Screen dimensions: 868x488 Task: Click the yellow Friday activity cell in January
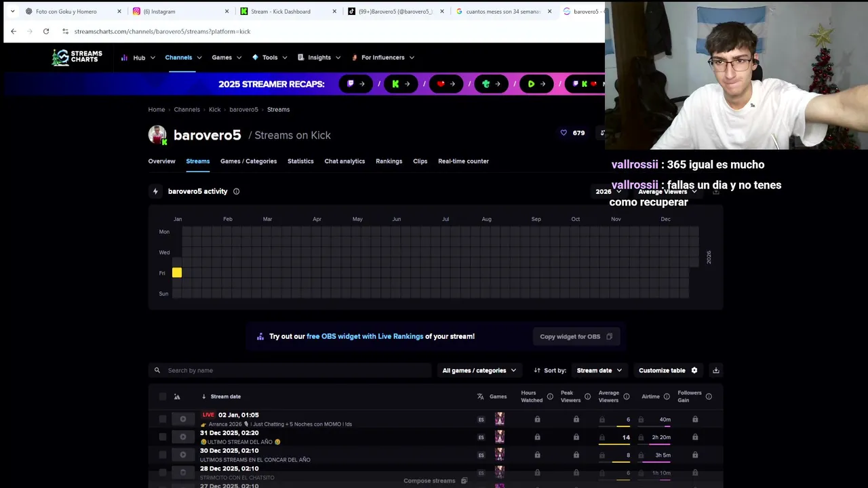(x=176, y=272)
